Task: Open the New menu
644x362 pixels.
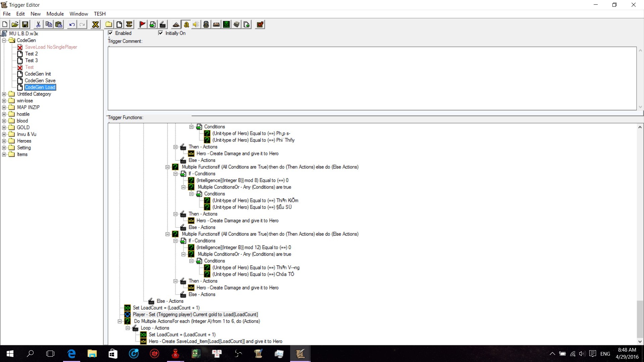Action: coord(36,14)
